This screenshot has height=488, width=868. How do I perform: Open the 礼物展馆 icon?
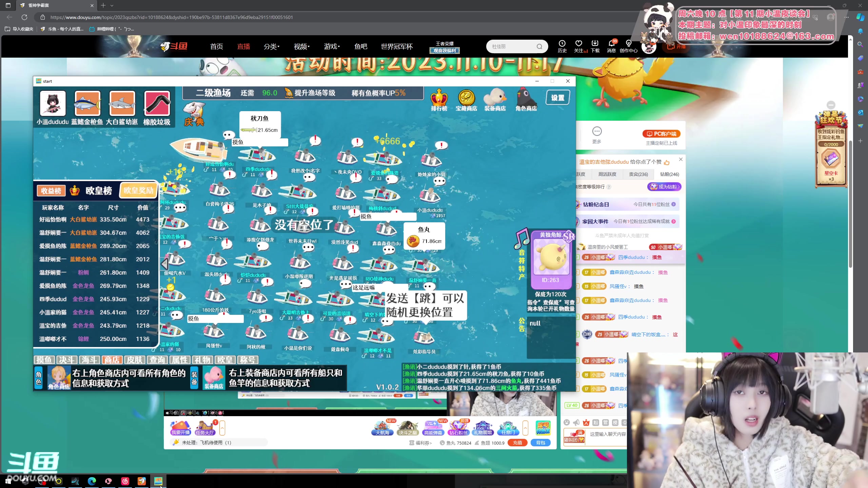point(483,428)
